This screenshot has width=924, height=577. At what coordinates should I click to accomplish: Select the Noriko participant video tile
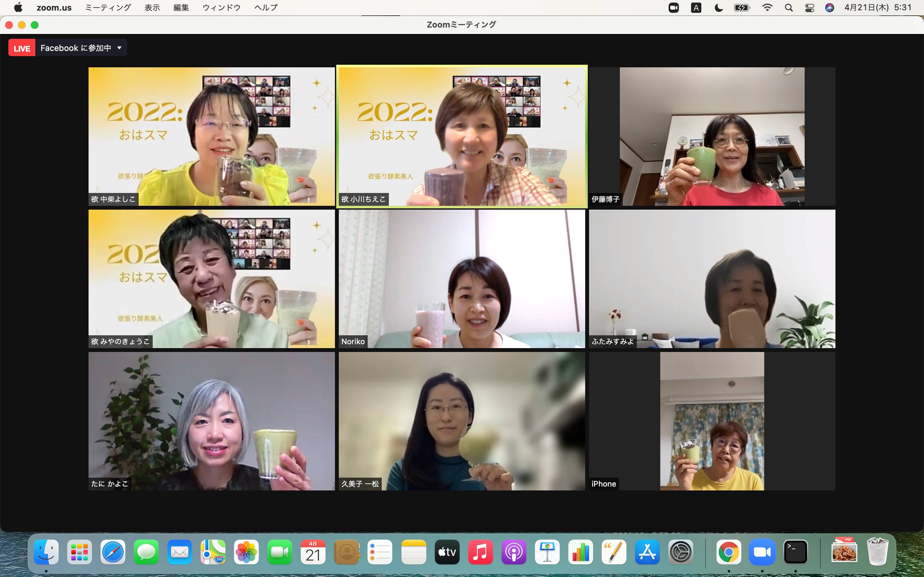coord(462,279)
